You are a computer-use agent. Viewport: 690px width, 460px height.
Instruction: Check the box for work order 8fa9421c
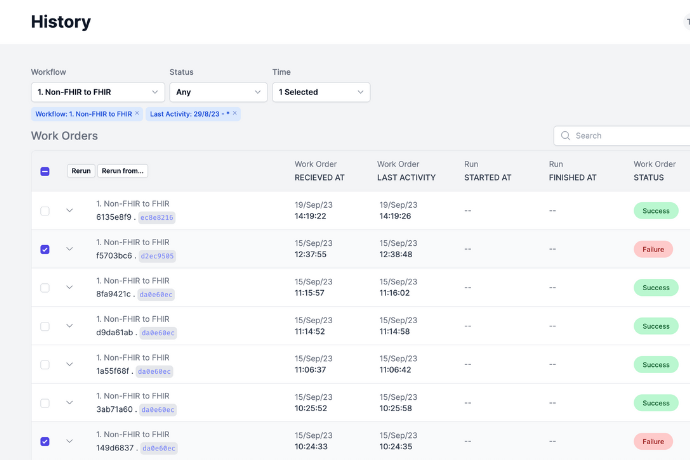[45, 288]
